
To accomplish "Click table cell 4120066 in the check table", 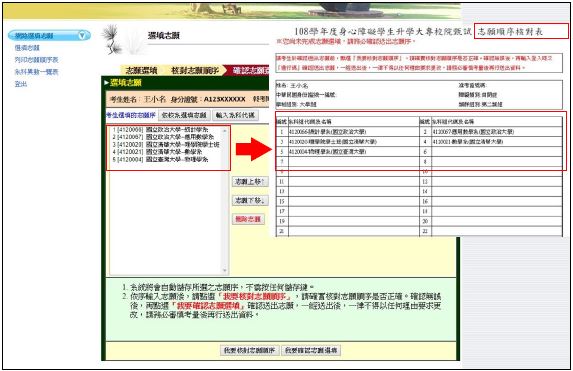I will pyautogui.click(x=353, y=132).
